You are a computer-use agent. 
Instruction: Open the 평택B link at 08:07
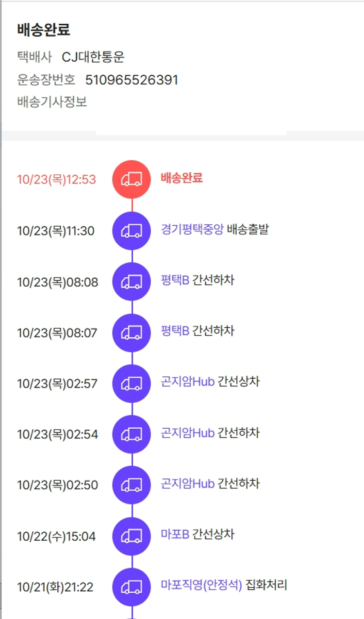175,331
